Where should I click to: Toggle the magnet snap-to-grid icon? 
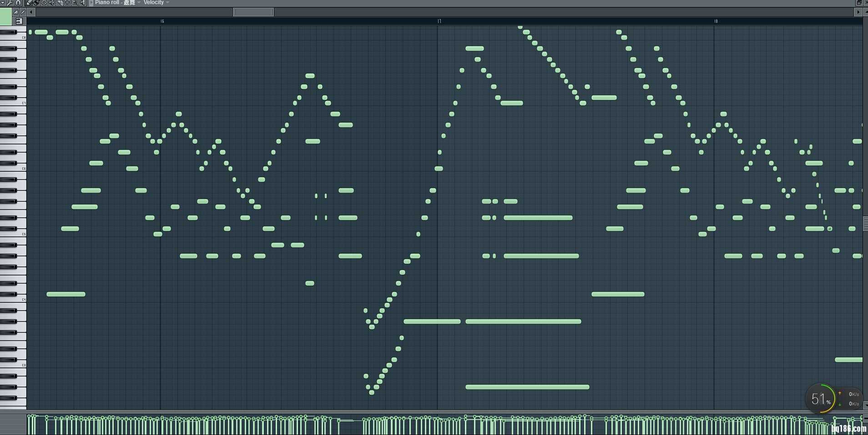pyautogui.click(x=18, y=2)
